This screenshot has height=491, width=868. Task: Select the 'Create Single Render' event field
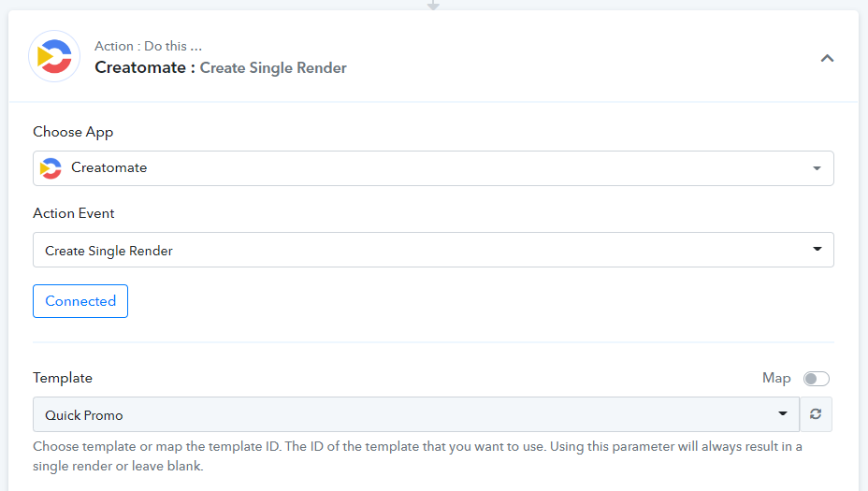(412, 251)
